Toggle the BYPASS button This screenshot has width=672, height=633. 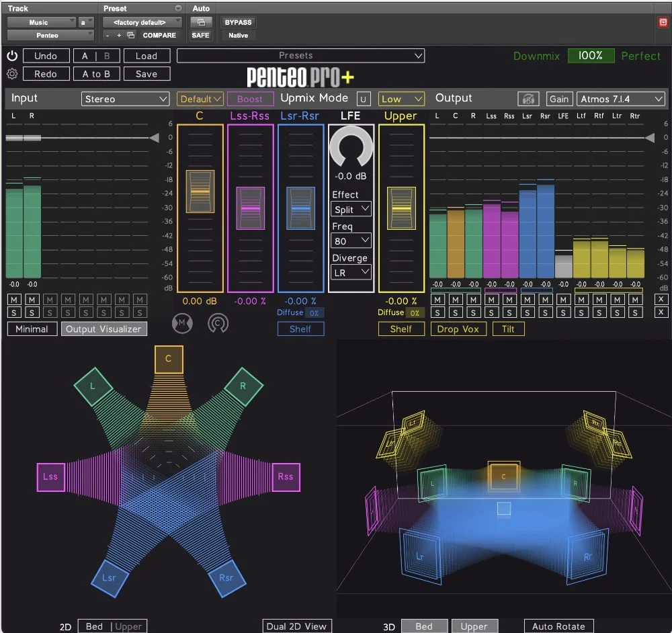tap(239, 22)
